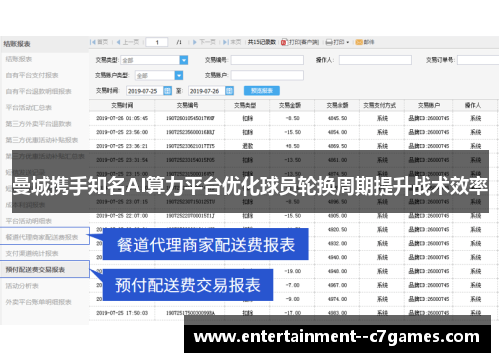Go to first page (首页) icon
500x362 pixels.
point(93,42)
